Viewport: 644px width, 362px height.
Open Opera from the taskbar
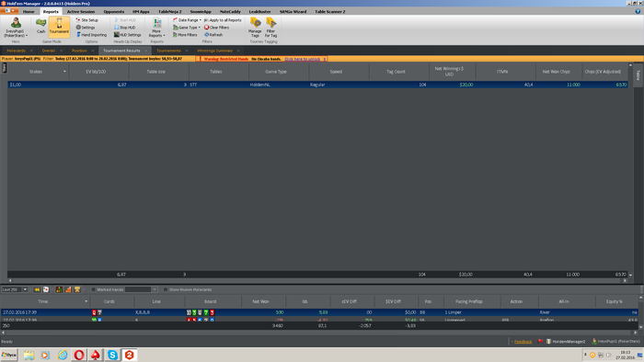pos(79,355)
